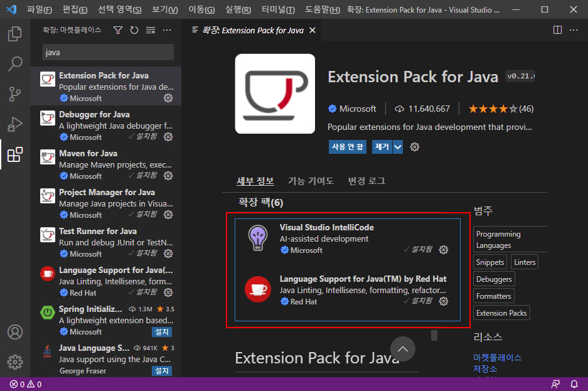The height and width of the screenshot is (391, 588).
Task: Select the Extensions view icon
Action: pyautogui.click(x=15, y=154)
